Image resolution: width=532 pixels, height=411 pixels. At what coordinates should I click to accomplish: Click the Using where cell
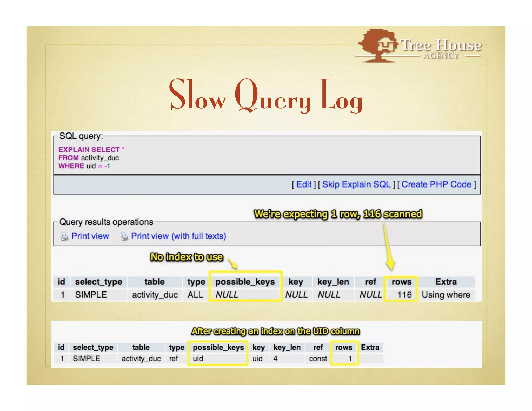446,295
